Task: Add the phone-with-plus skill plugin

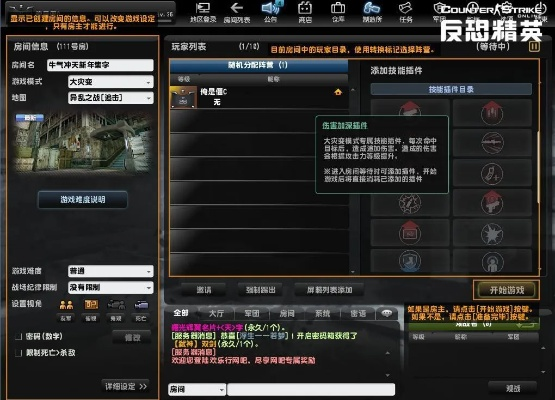Action: click(492, 172)
